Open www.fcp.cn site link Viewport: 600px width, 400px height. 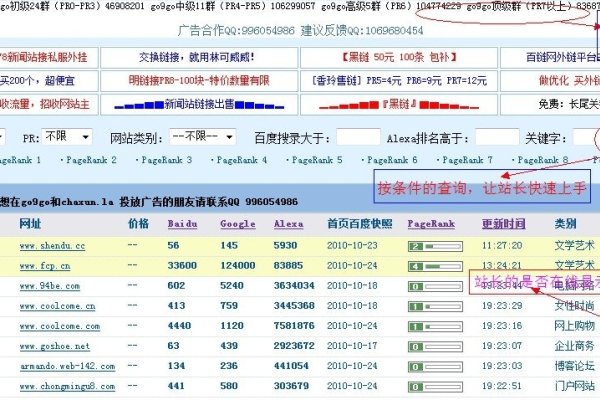tap(45, 266)
